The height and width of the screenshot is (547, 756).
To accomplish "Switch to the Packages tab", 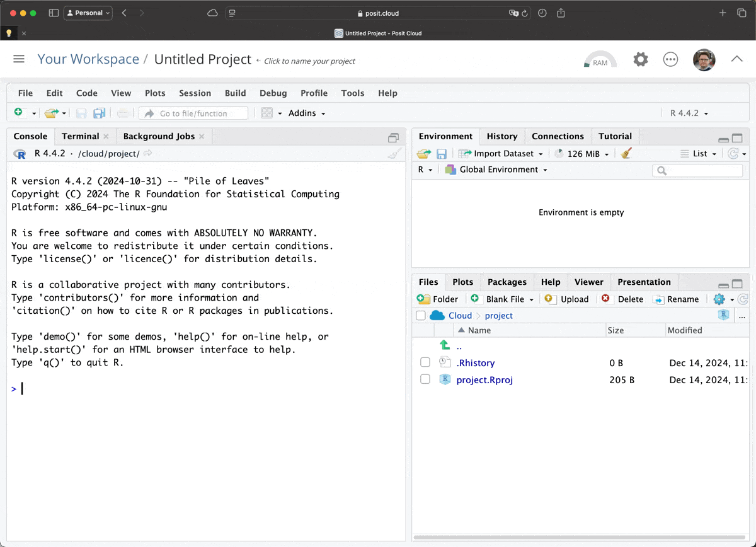I will (507, 282).
